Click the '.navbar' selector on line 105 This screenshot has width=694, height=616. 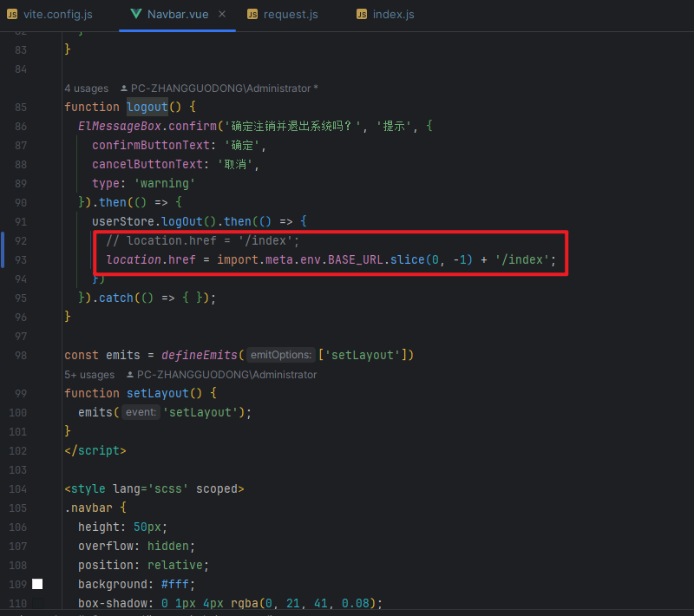tap(88, 508)
